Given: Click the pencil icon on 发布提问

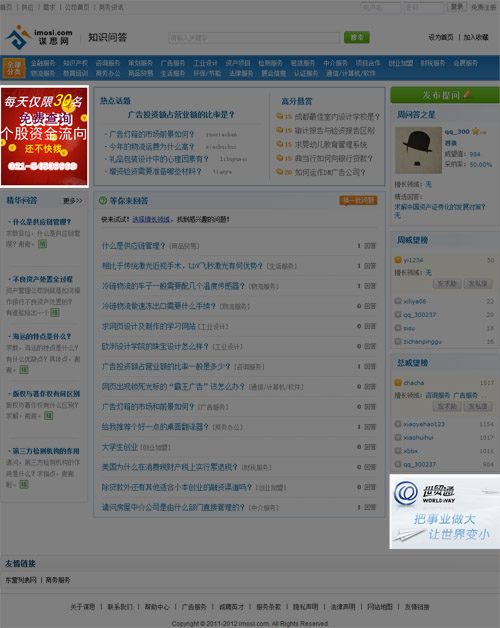Looking at the screenshot, I should (x=466, y=95).
